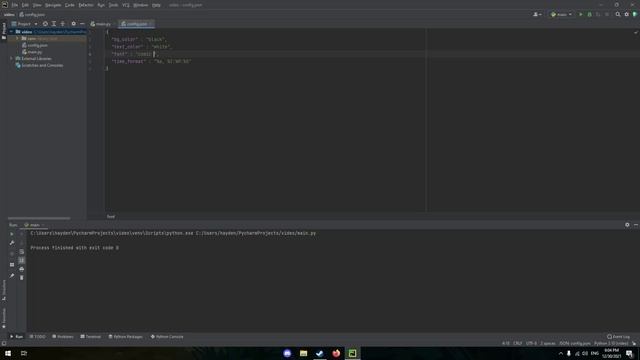Image resolution: width=640 pixels, height=360 pixels.
Task: Click Search Everywhere magnifier icon
Action: 618,14
